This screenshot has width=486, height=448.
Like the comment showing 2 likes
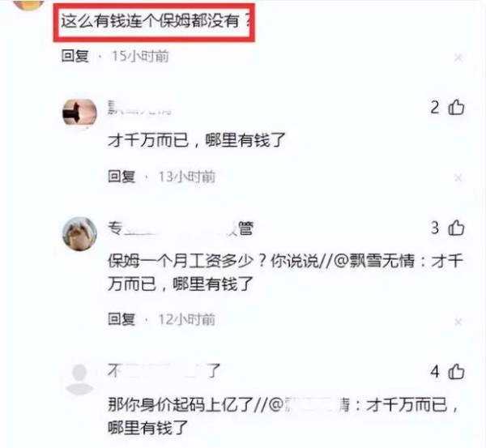click(456, 107)
